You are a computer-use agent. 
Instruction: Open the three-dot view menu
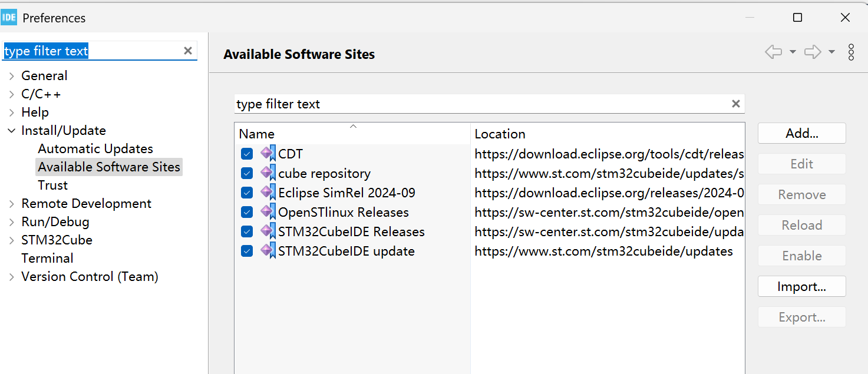852,52
